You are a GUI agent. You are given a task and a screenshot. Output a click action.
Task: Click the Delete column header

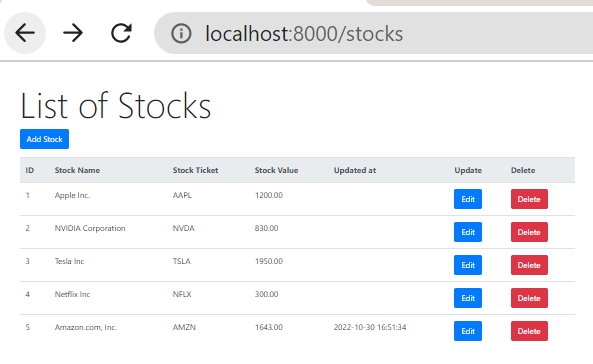(523, 170)
